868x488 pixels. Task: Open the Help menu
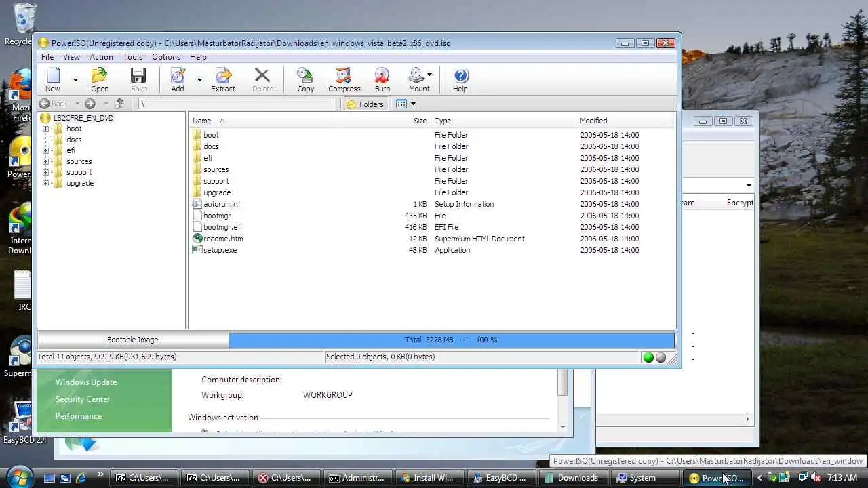(198, 57)
